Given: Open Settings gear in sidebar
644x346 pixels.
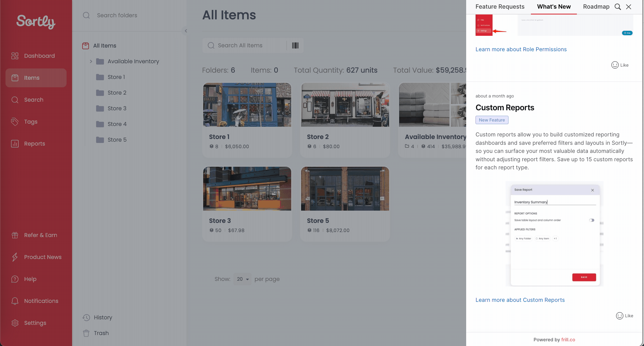Looking at the screenshot, I should (x=15, y=323).
